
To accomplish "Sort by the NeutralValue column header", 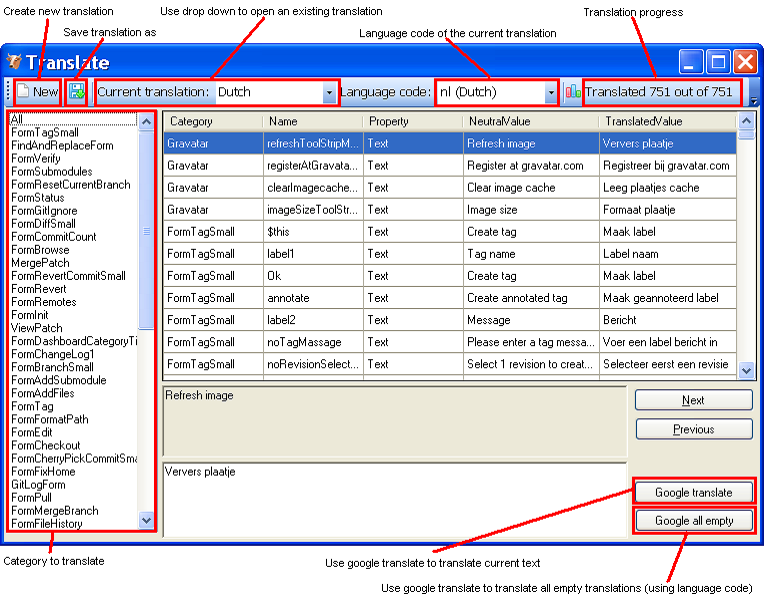I will tap(530, 121).
